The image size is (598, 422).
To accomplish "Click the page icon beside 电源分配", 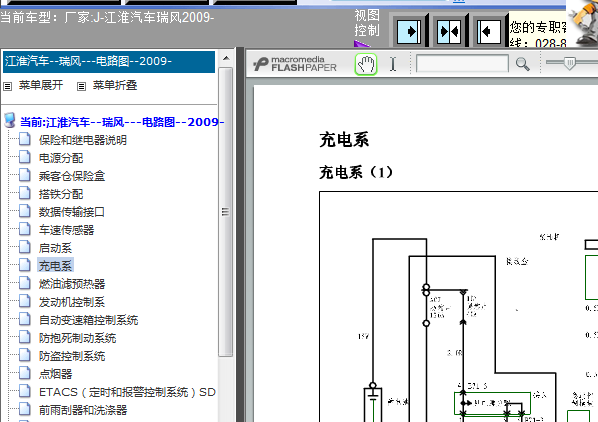I will (x=25, y=157).
